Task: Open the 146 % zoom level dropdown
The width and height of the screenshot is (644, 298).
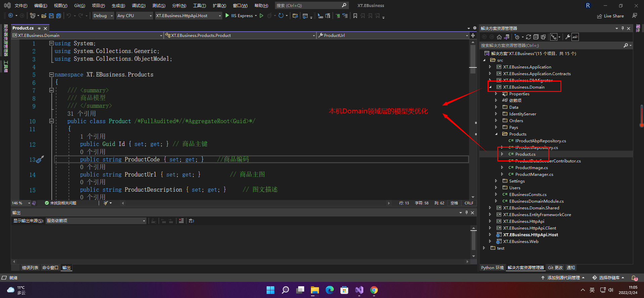Action: 21,203
